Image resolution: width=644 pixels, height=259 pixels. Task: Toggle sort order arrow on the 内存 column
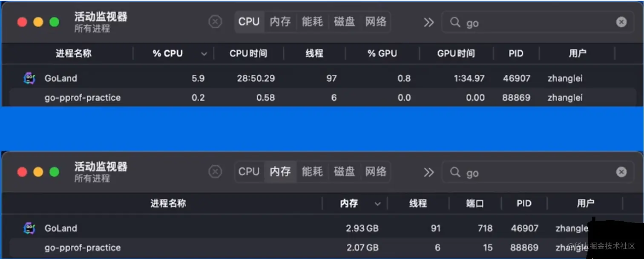click(x=377, y=204)
